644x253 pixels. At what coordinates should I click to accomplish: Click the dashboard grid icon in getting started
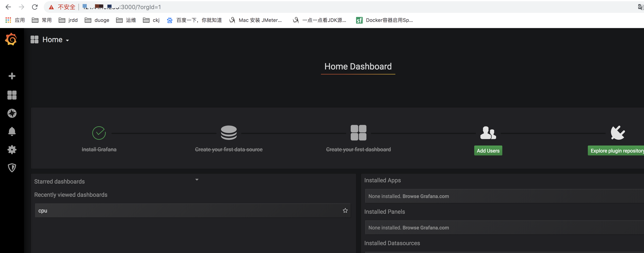click(x=359, y=133)
